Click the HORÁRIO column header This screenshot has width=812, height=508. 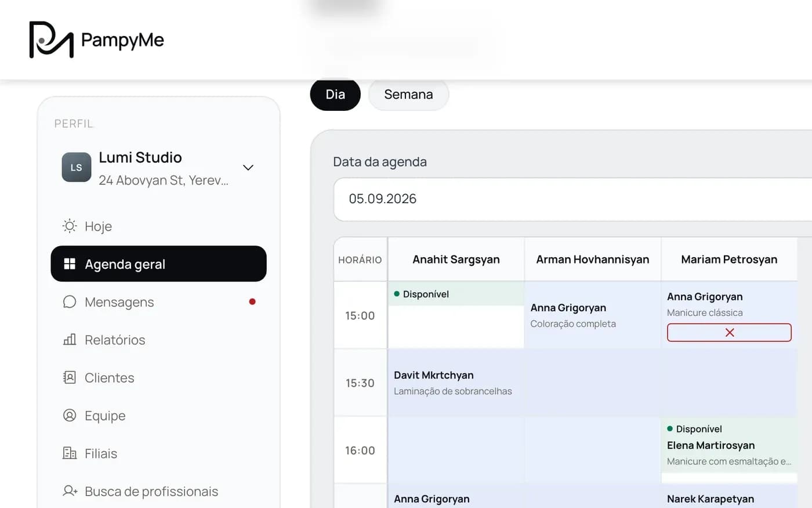[x=360, y=260]
